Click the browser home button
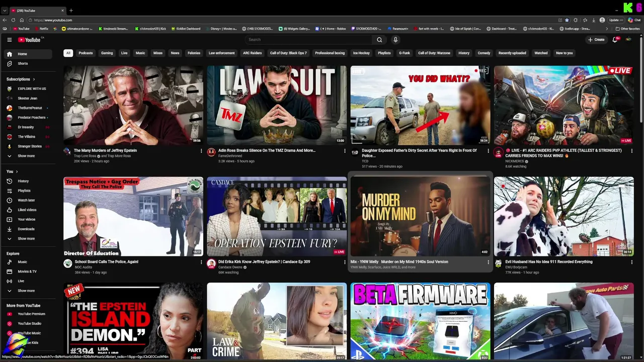The width and height of the screenshot is (644, 362). pos(22,20)
